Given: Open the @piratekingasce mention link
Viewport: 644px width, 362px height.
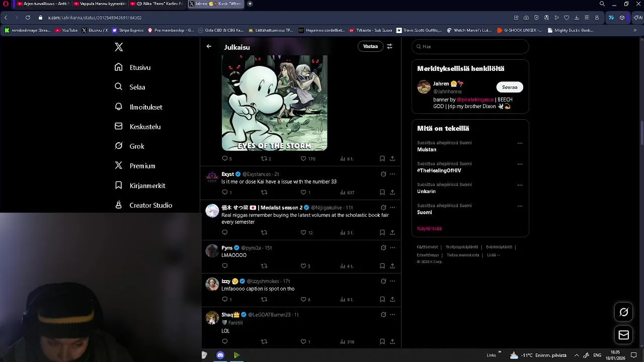Looking at the screenshot, I should pyautogui.click(x=475, y=100).
